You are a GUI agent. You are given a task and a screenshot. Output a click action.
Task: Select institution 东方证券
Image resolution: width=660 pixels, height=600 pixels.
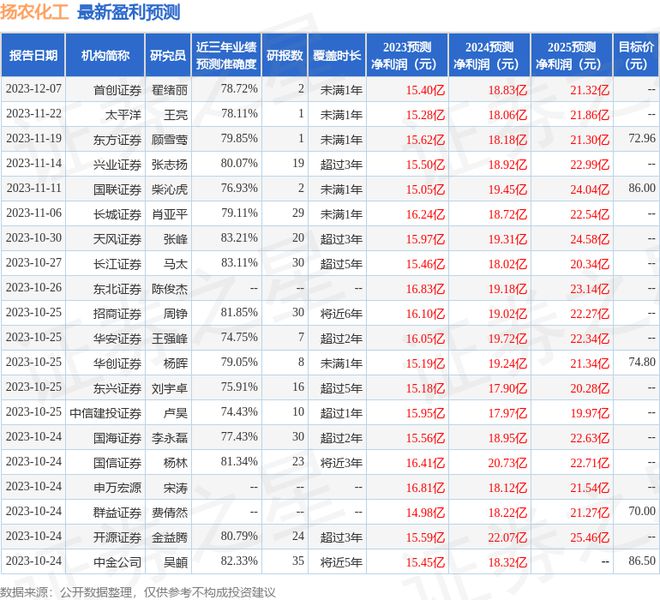tap(117, 139)
